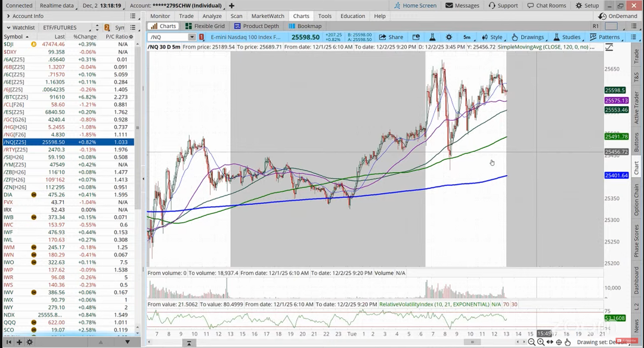Open the Dashboard side panel

point(636,280)
